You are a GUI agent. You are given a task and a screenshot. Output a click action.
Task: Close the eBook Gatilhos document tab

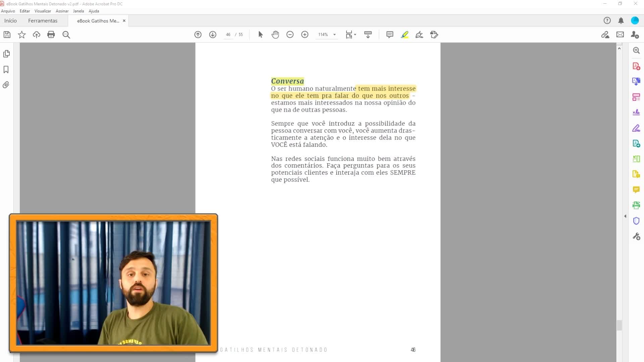[x=124, y=21]
